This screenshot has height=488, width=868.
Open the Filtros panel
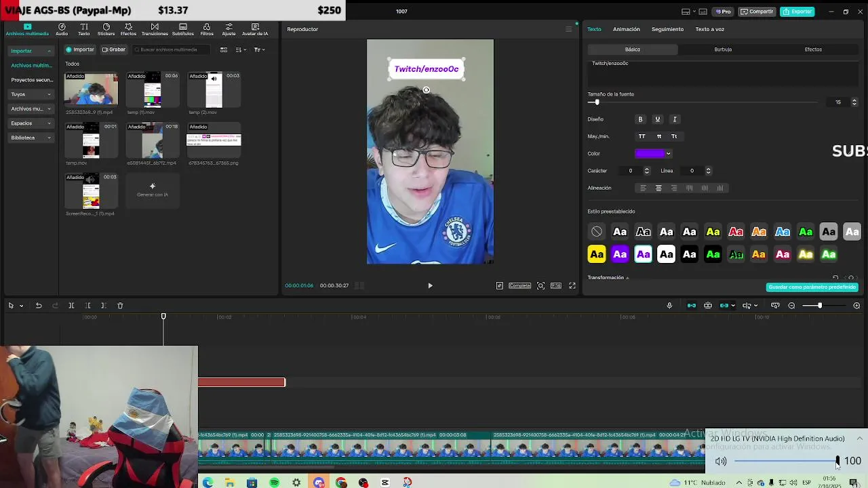pos(207,29)
